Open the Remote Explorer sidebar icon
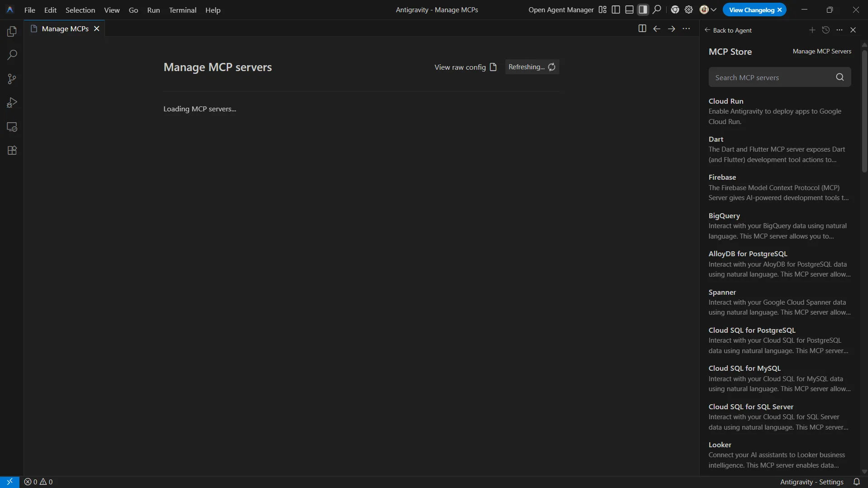Screen dimensions: 868x488 pos(12,127)
